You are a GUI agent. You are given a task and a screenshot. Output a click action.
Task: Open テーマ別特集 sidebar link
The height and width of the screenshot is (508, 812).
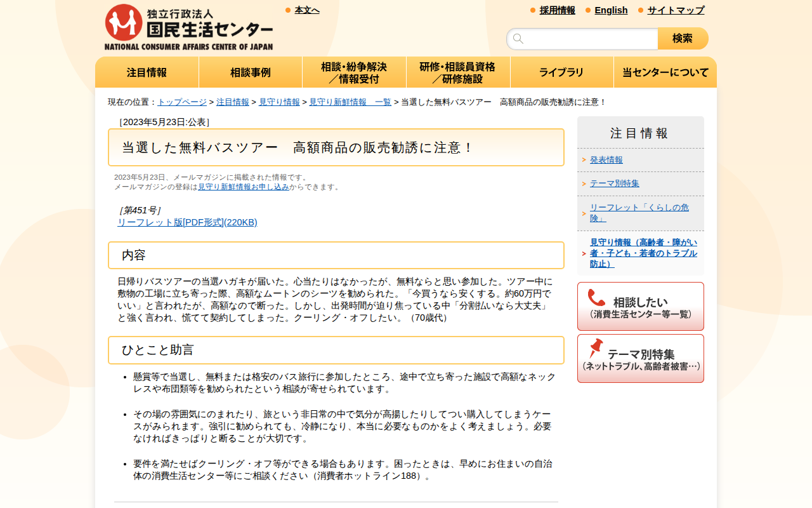coord(615,184)
